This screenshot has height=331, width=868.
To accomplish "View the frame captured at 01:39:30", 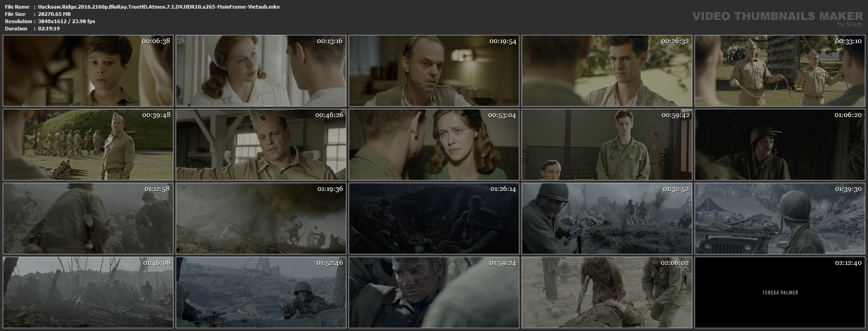I will pyautogui.click(x=780, y=219).
